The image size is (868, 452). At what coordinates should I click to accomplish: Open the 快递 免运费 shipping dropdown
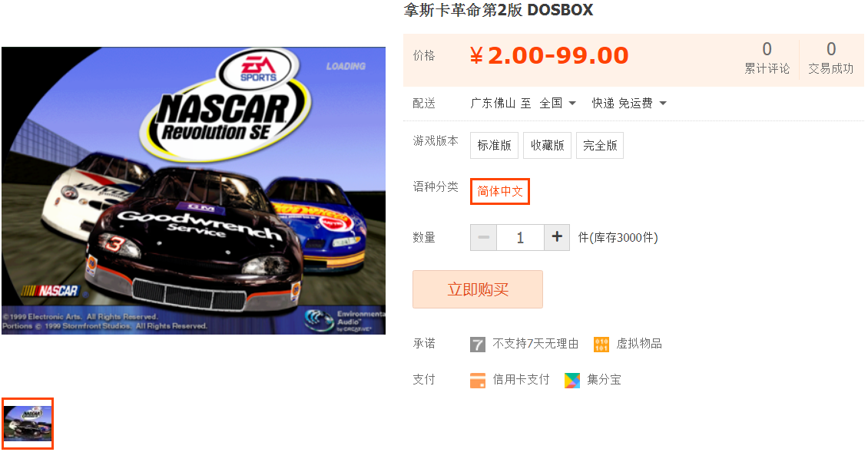629,103
